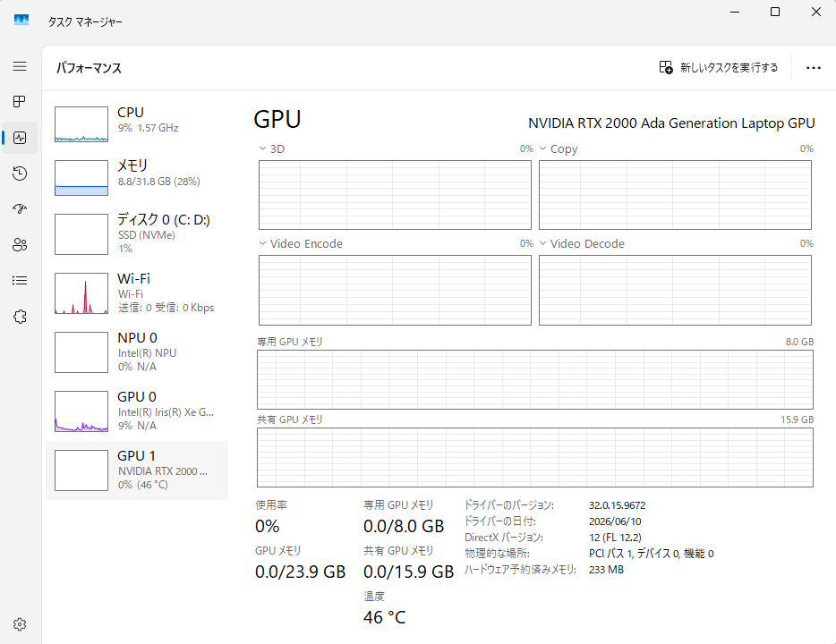Click PCI バス 1 location value
Image resolution: width=836 pixels, height=644 pixels.
[651, 554]
